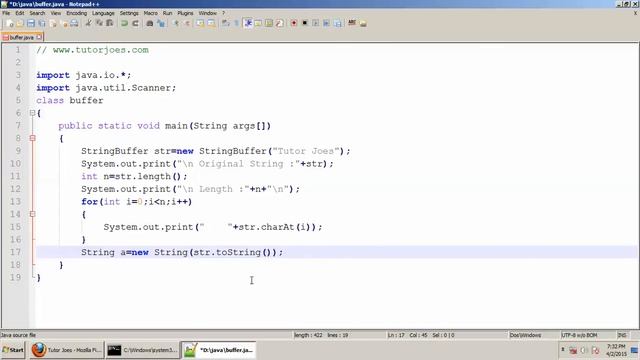Open the Plugins menu
Image resolution: width=640 pixels, height=360 pixels.
point(185,13)
